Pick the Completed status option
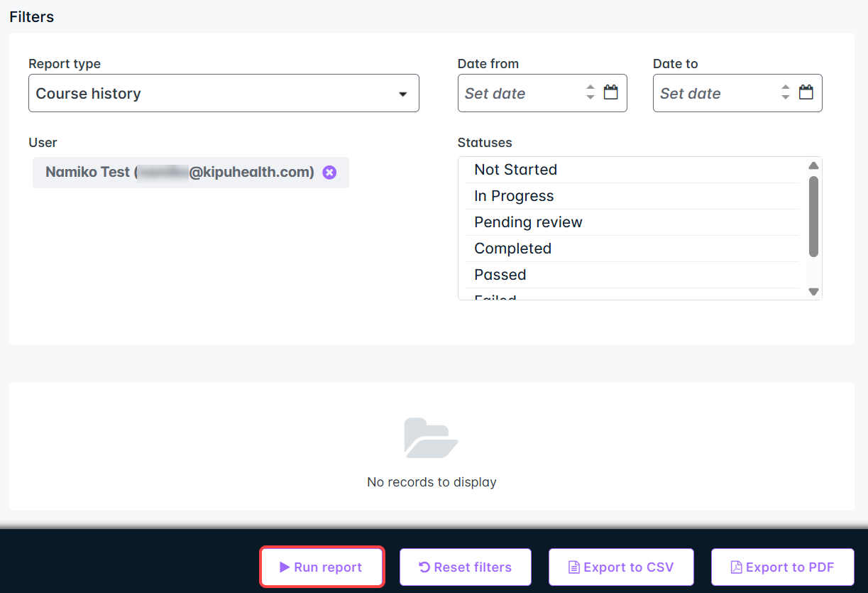The image size is (868, 593). (512, 249)
